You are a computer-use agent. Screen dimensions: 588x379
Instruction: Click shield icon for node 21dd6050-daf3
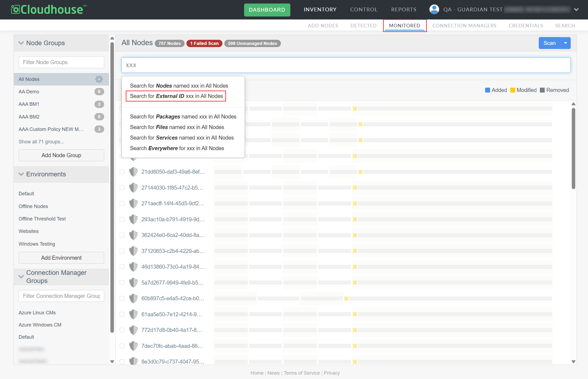point(133,172)
